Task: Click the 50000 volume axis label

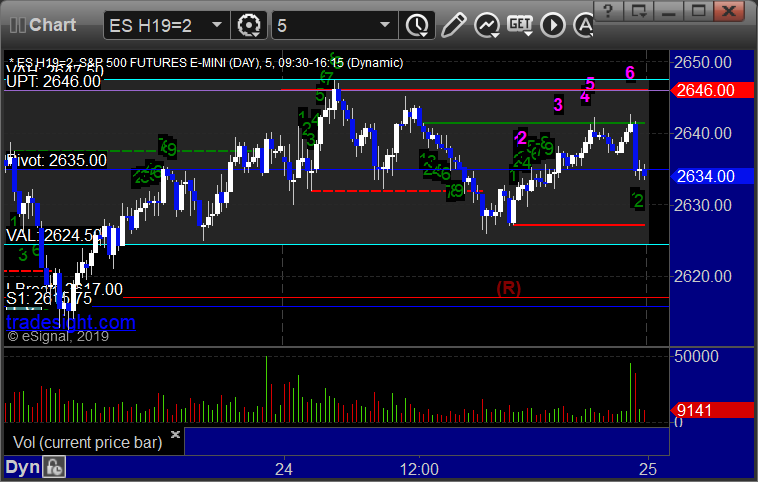Action: [x=696, y=356]
